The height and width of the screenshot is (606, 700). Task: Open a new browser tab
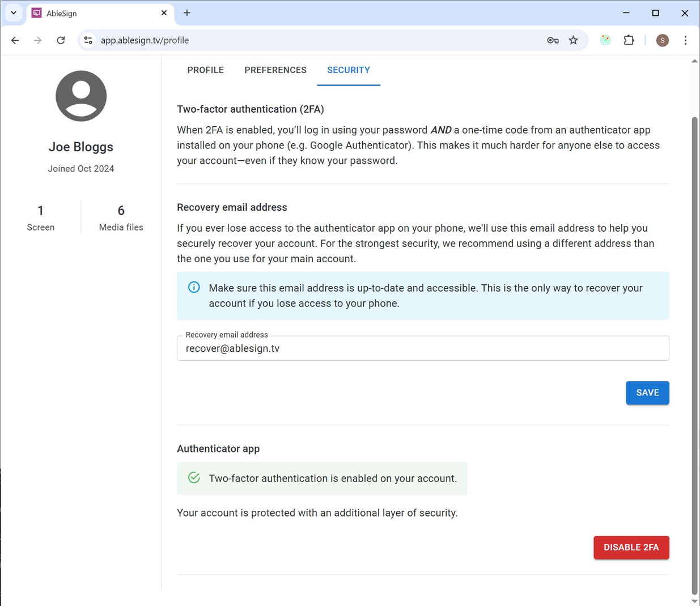187,13
